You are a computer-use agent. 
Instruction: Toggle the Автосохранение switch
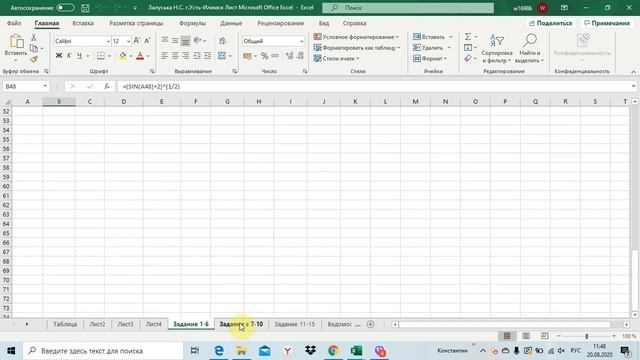(65, 8)
